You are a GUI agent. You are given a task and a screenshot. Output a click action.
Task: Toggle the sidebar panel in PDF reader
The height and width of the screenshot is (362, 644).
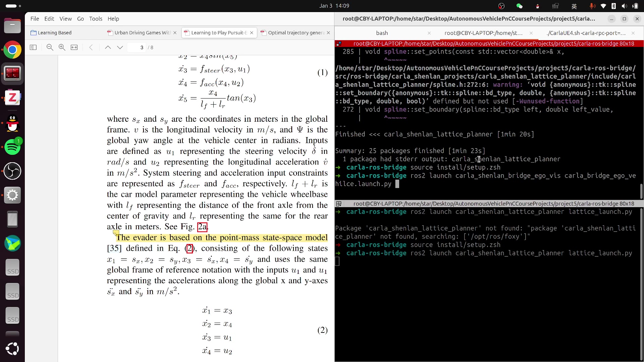pos(33,48)
